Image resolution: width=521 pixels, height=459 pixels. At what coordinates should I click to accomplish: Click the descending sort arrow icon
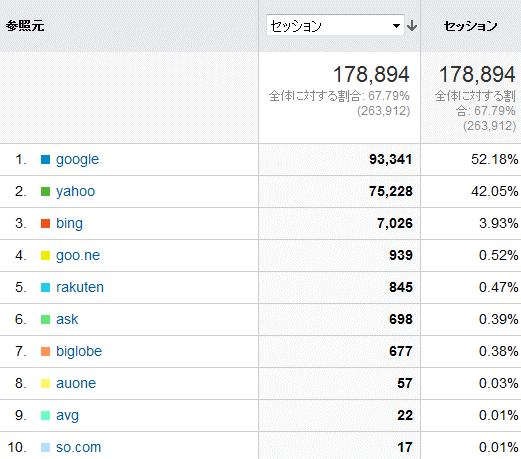[412, 26]
